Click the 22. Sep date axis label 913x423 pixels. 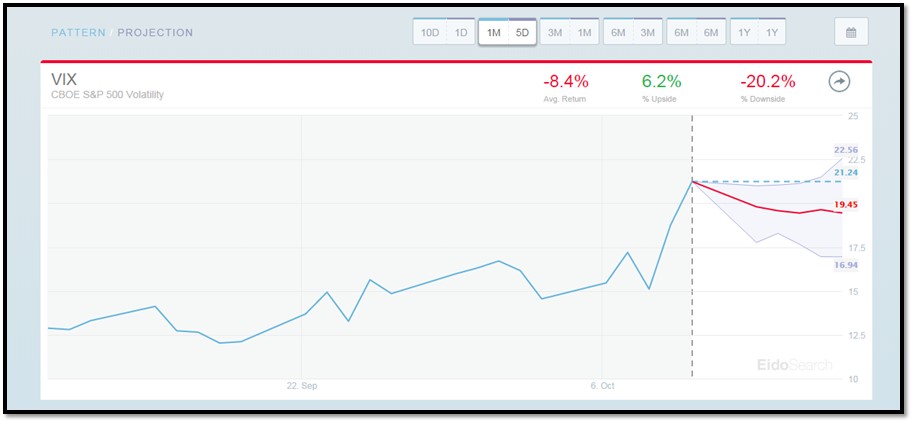click(302, 386)
